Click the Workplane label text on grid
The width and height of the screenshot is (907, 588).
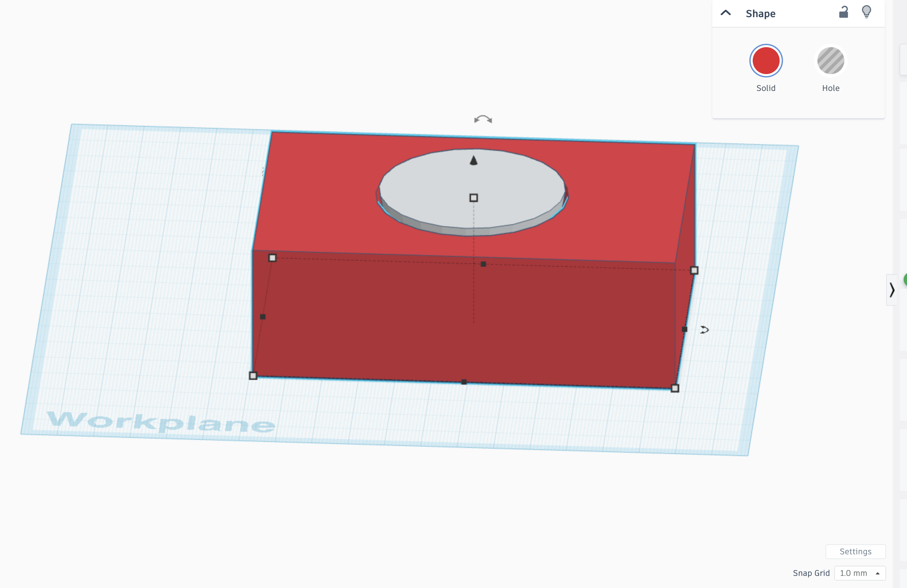point(160,422)
